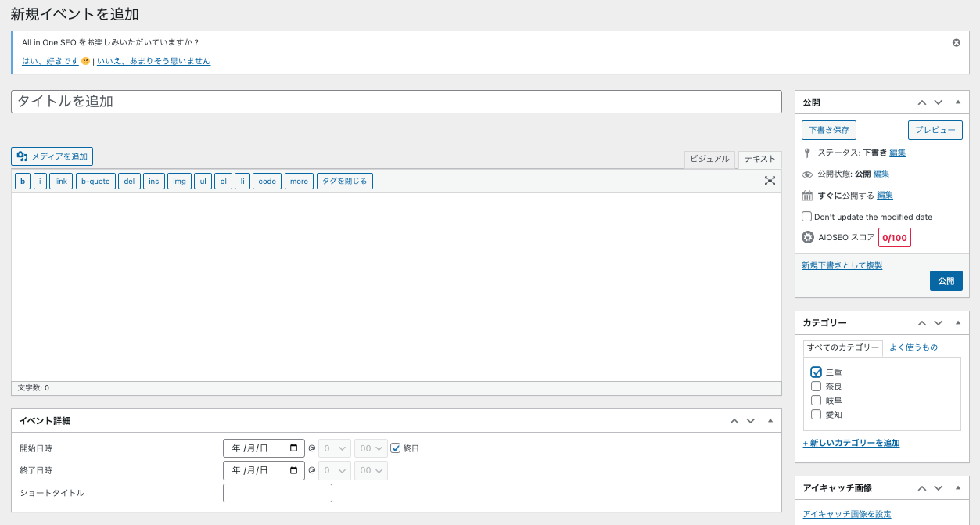Open 開始日時 hour dropdown
Image resolution: width=980 pixels, height=525 pixels.
pyautogui.click(x=334, y=448)
